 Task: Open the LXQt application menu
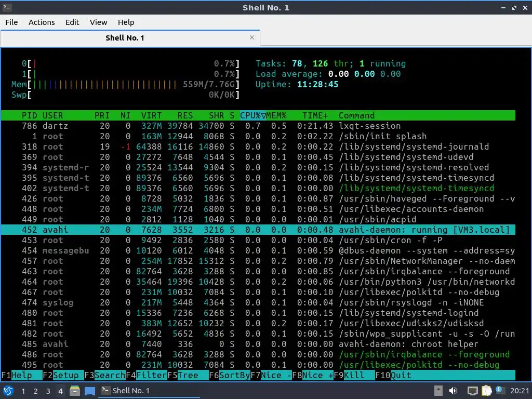click(8, 391)
